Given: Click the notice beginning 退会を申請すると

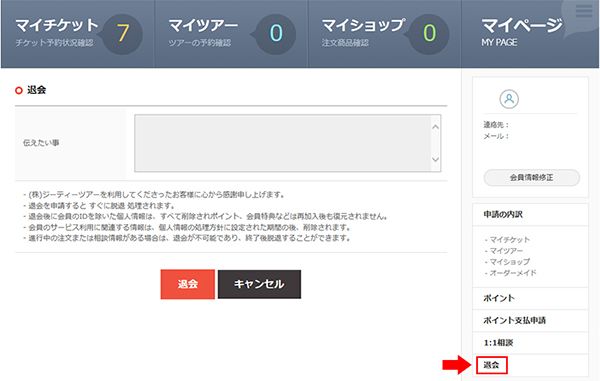Looking at the screenshot, I should tap(99, 206).
